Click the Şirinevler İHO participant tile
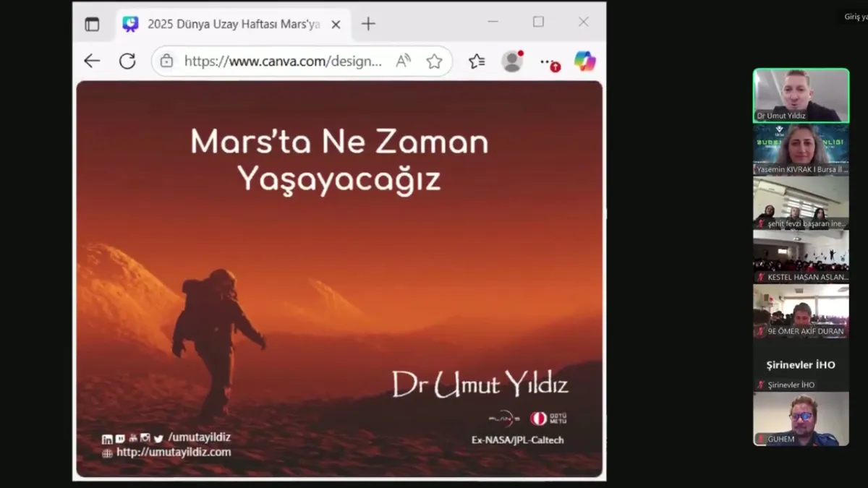 pyautogui.click(x=801, y=365)
